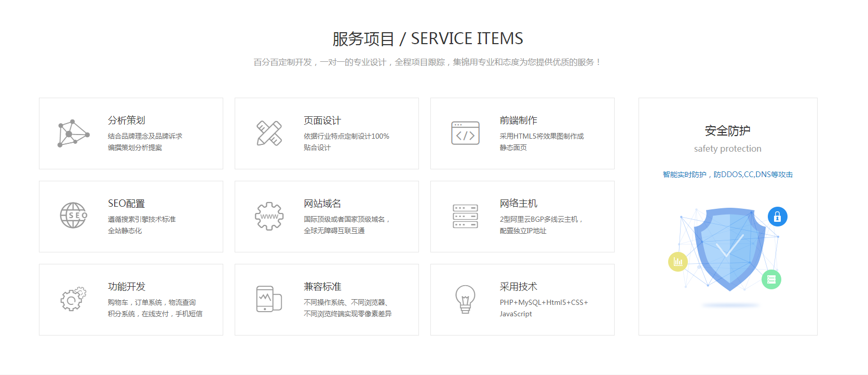This screenshot has height=375, width=868.
Task: Click the 结合品牌理念及品牌诉求 description
Action: pos(145,136)
